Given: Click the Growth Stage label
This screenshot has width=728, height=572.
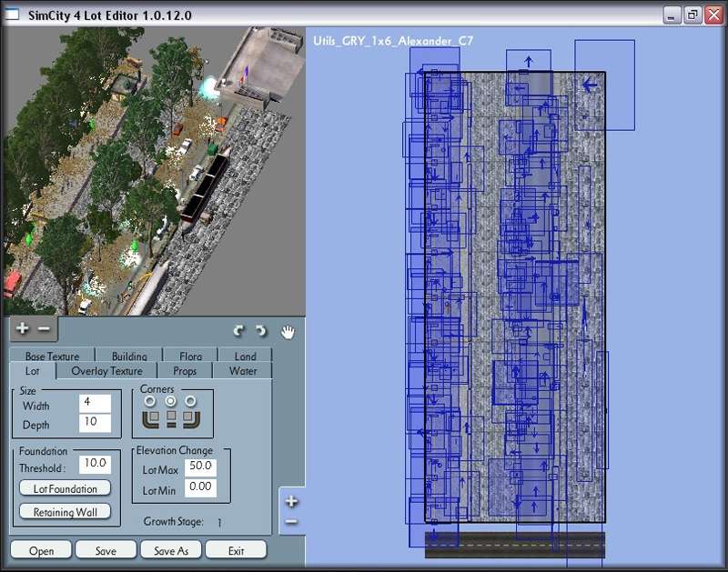Looking at the screenshot, I should 173,521.
